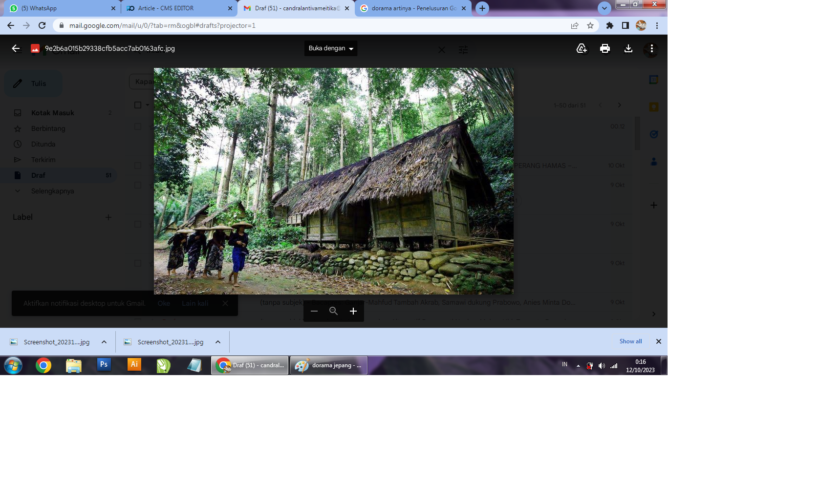Open the volume control in tray
The width and height of the screenshot is (820, 504).
coord(602,366)
